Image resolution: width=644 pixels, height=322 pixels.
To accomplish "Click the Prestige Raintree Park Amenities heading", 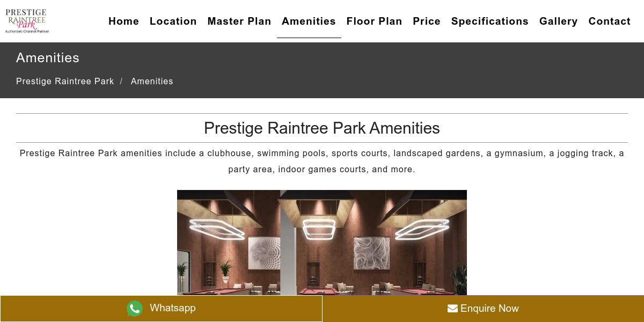I will tap(322, 128).
